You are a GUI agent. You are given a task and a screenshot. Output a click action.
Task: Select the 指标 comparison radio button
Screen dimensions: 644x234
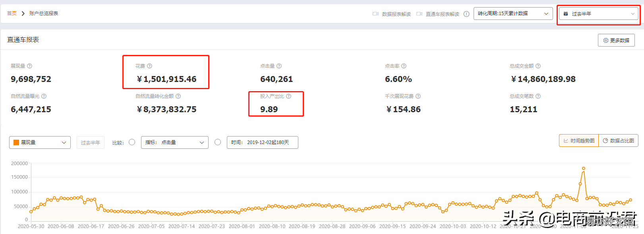[132, 142]
